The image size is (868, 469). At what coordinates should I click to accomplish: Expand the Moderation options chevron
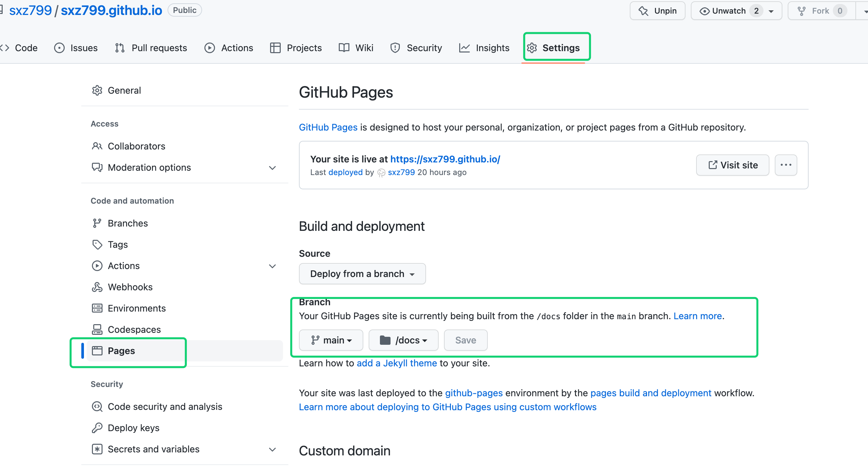tap(272, 168)
